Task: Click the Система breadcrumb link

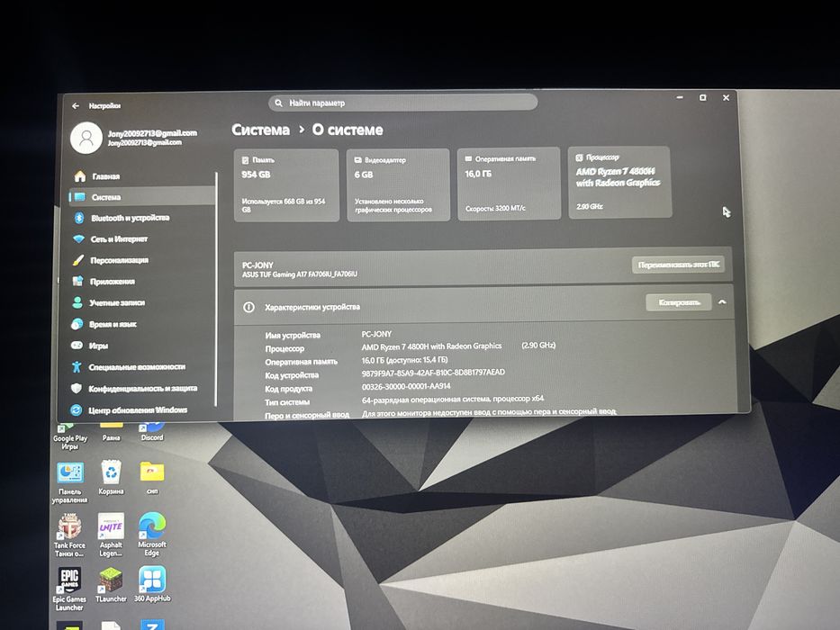Action: click(260, 130)
